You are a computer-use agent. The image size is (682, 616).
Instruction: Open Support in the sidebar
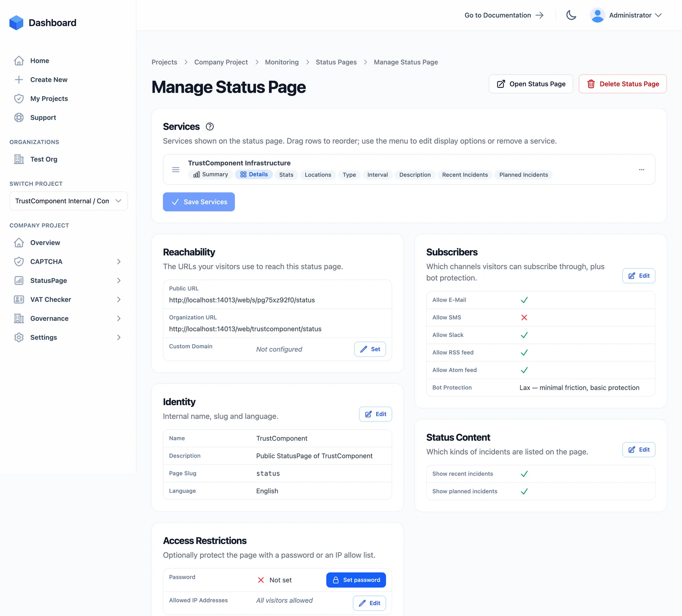pos(43,118)
